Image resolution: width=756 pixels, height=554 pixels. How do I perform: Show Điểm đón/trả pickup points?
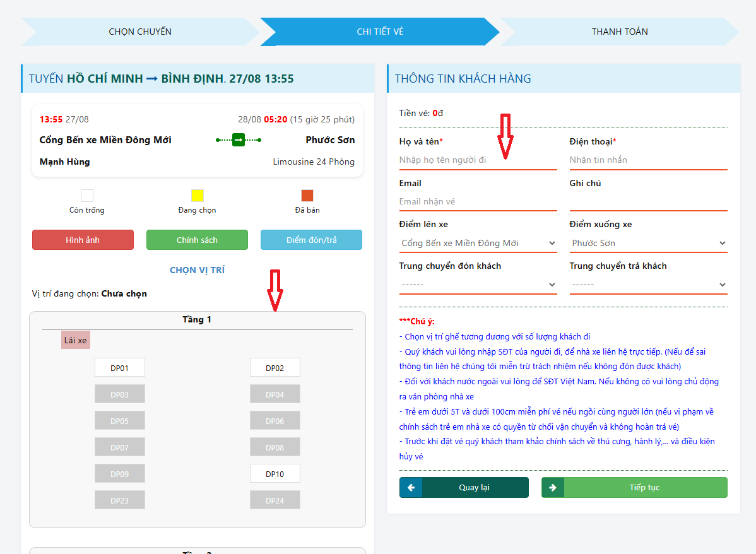coord(311,240)
